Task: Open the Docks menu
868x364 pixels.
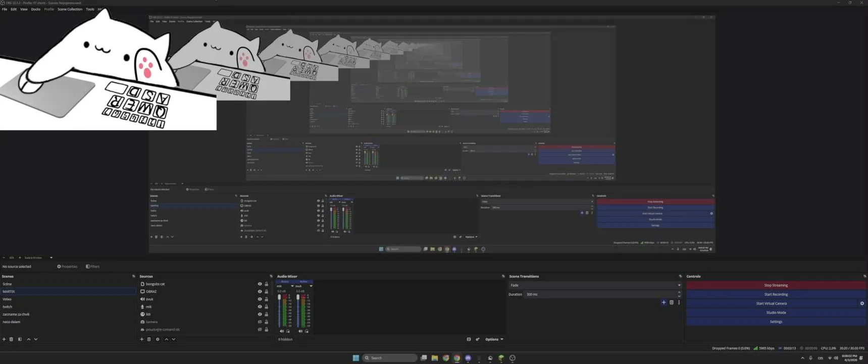Action: 36,9
